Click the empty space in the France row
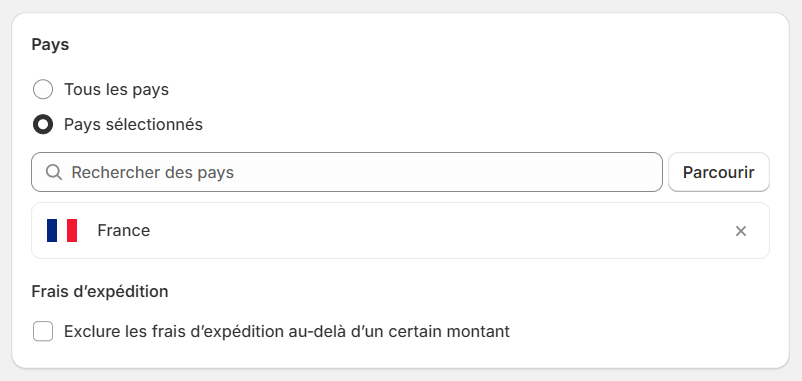This screenshot has width=802, height=381. pyautogui.click(x=440, y=231)
